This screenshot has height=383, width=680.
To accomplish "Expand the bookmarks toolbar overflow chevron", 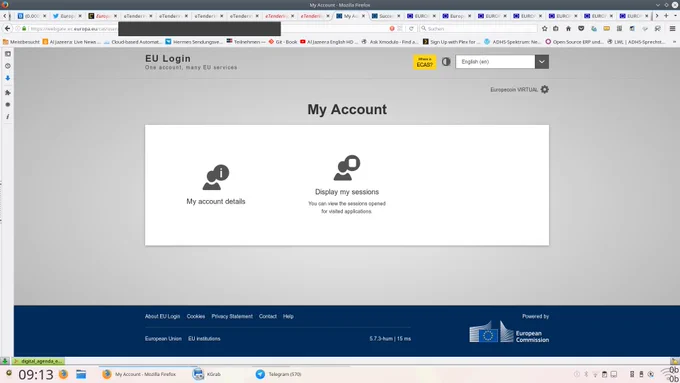I will (674, 42).
